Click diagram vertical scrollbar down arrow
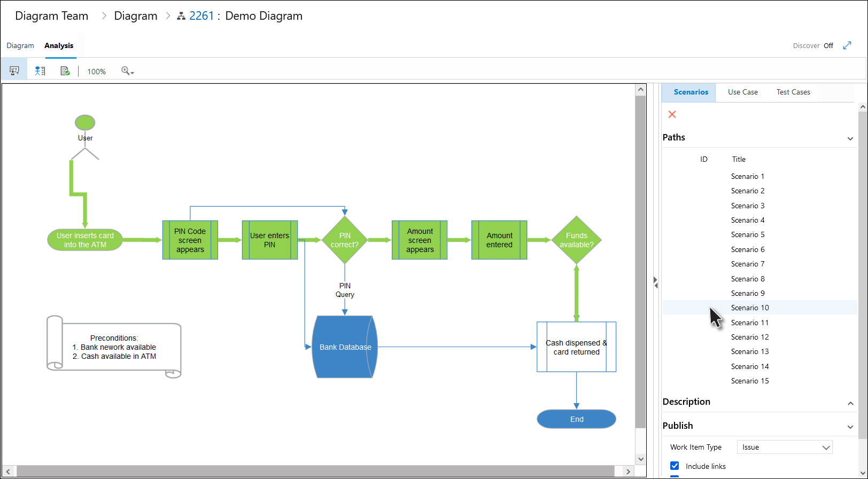Image resolution: width=868 pixels, height=479 pixels. click(x=641, y=459)
